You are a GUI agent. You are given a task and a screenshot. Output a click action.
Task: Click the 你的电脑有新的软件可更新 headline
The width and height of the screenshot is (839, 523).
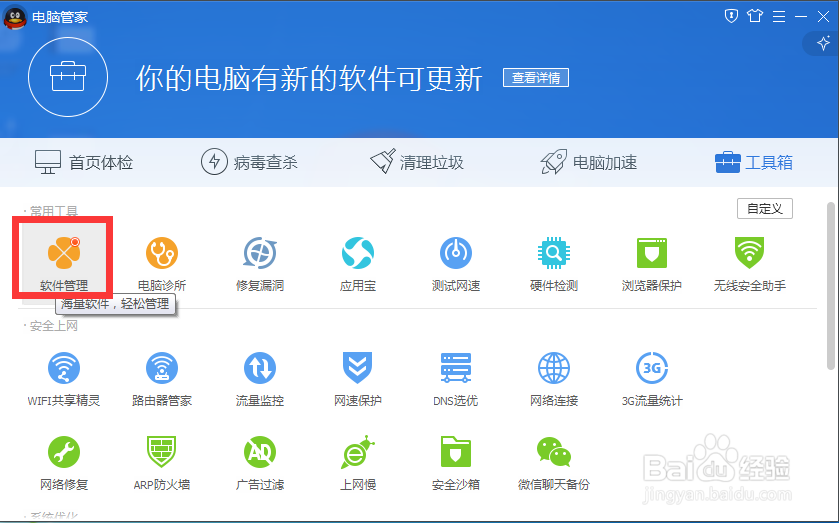[x=309, y=79]
